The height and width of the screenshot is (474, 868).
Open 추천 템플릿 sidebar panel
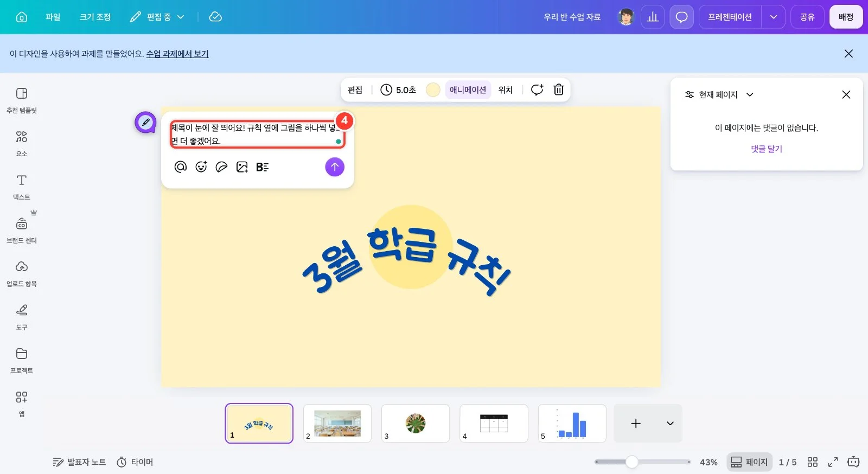click(22, 100)
